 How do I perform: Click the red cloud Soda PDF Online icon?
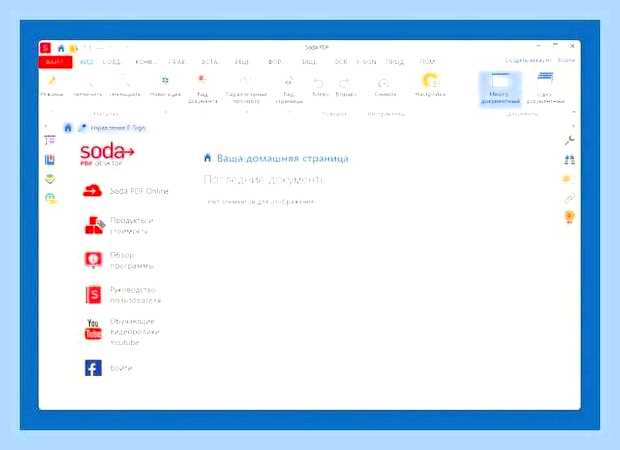(x=93, y=191)
